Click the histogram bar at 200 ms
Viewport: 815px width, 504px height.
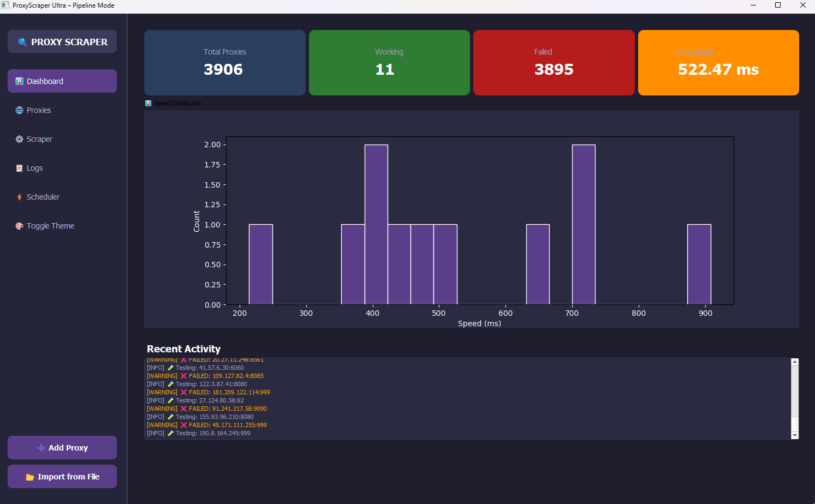point(261,265)
